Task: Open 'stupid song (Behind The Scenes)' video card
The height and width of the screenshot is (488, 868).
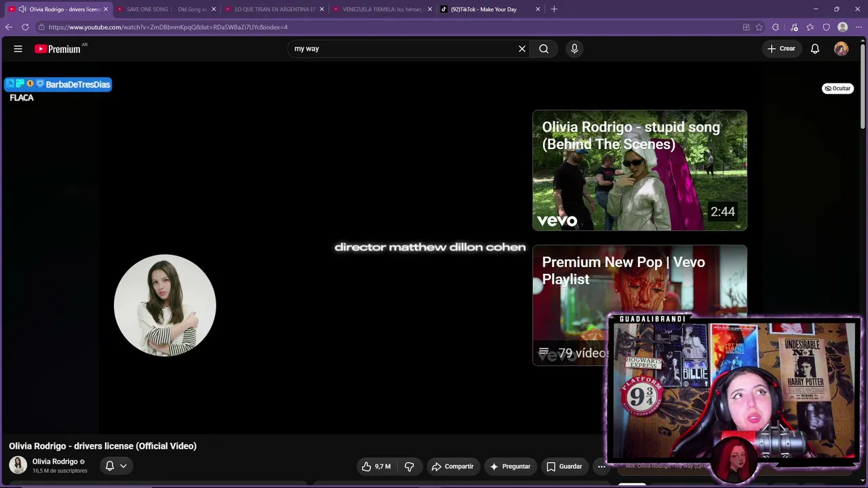Action: pyautogui.click(x=639, y=170)
